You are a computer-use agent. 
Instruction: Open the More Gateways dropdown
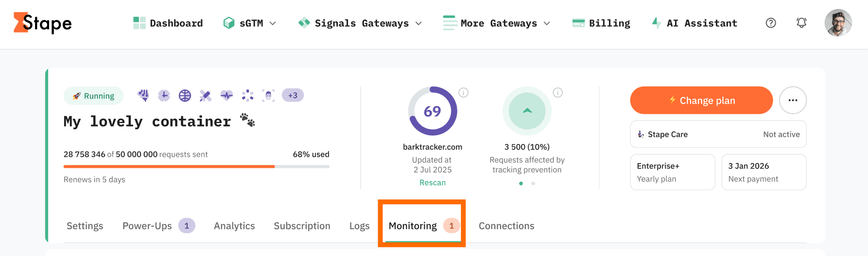pos(497,23)
